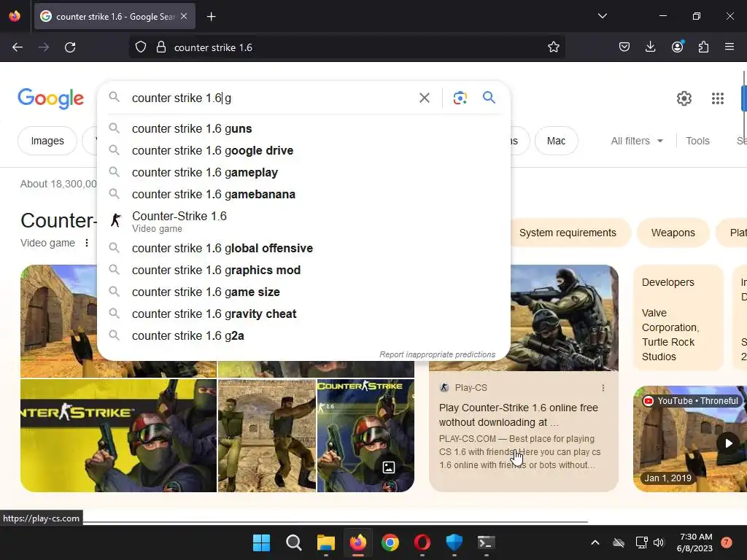Select suggestion counter strike 1.6 google drive
Image resolution: width=747 pixels, height=560 pixels.
click(x=303, y=150)
